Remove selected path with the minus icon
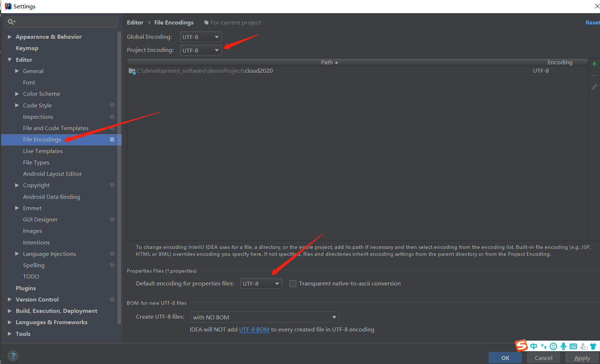600x364 pixels. click(595, 76)
